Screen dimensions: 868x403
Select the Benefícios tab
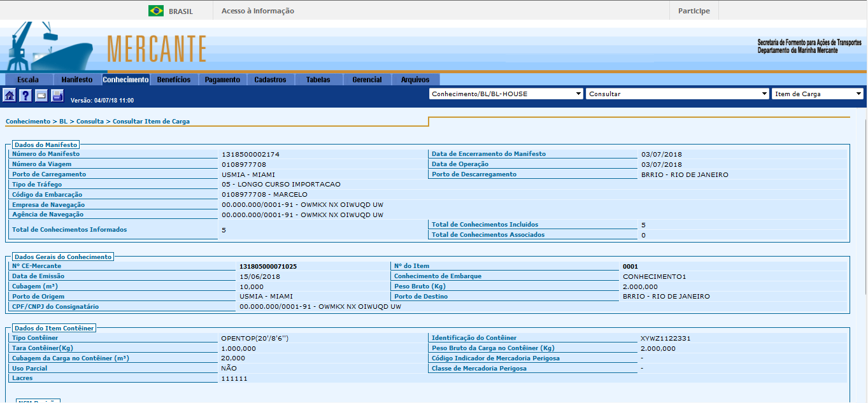click(x=174, y=80)
